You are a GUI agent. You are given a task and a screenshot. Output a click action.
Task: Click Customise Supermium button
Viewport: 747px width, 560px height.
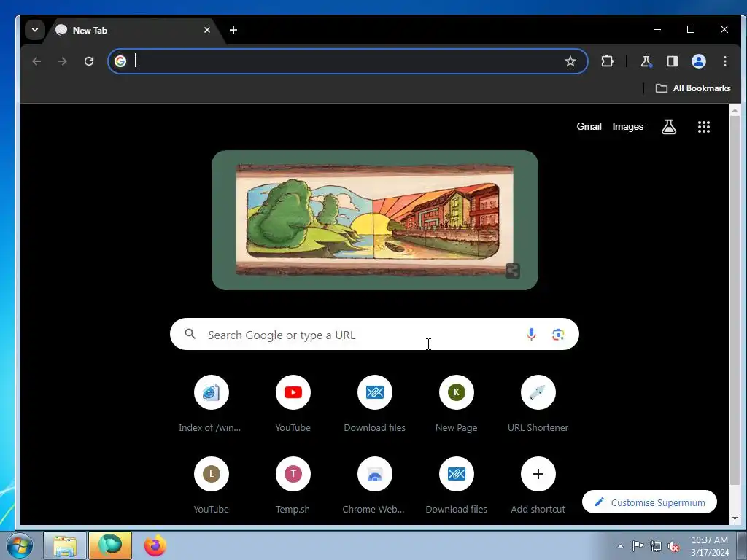[649, 502]
